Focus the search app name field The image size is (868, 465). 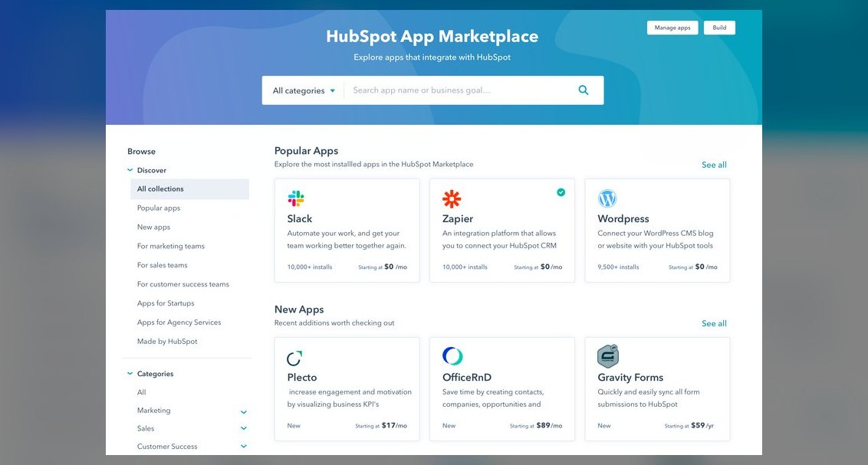(x=459, y=90)
